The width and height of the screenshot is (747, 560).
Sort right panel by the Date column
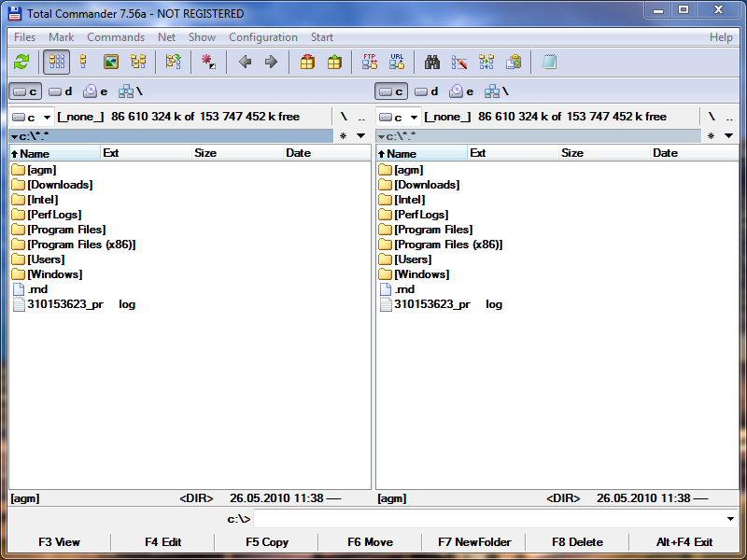coord(694,153)
